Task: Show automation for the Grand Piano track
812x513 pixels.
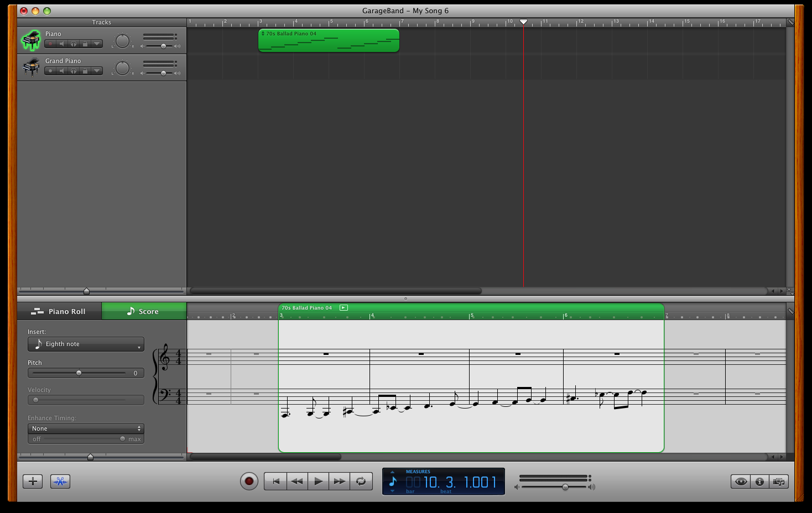Action: [x=97, y=71]
